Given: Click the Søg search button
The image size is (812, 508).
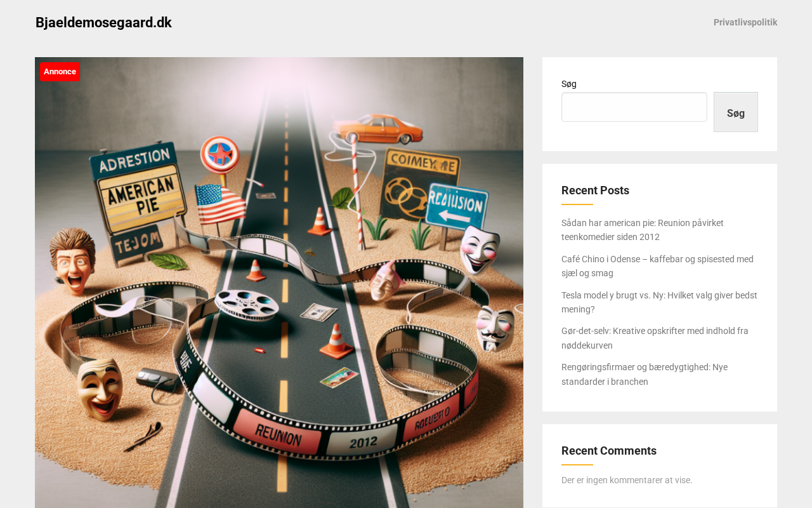Looking at the screenshot, I should [x=735, y=112].
